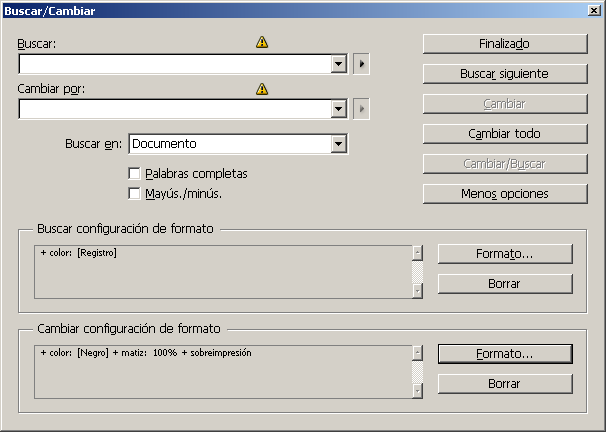Open special characters menu beside Buscar field
The image size is (606, 432).
point(361,64)
